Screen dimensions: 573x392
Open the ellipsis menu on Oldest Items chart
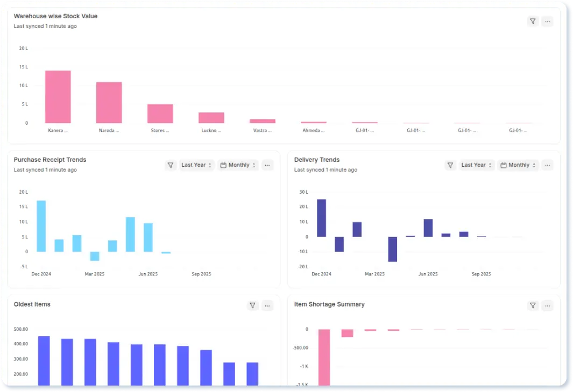click(267, 305)
